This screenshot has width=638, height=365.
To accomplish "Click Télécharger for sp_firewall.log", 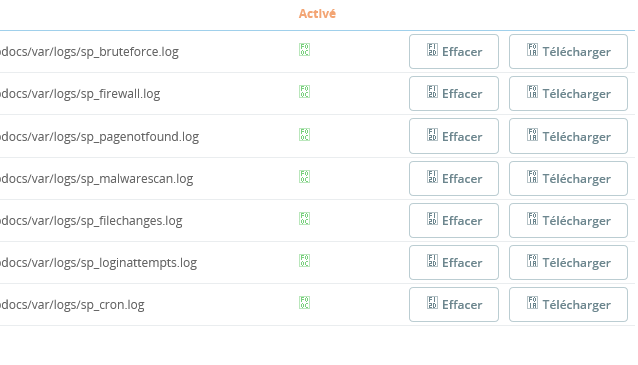I will (x=568, y=94).
